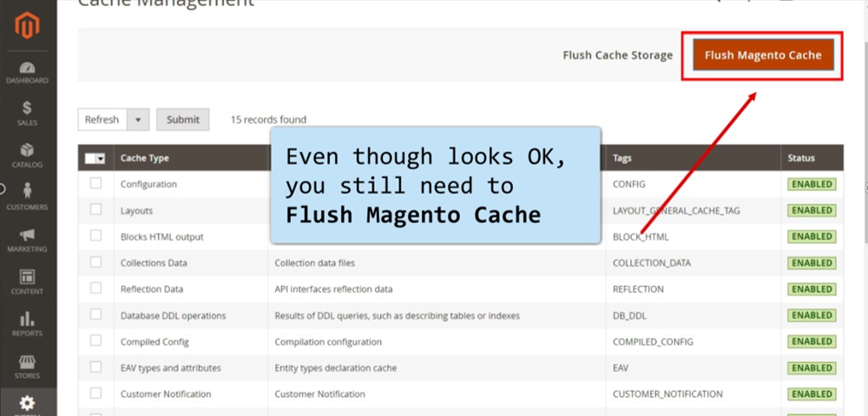This screenshot has height=416, width=868.
Task: Click ENABLED status for Customer Notification row
Action: (x=812, y=393)
